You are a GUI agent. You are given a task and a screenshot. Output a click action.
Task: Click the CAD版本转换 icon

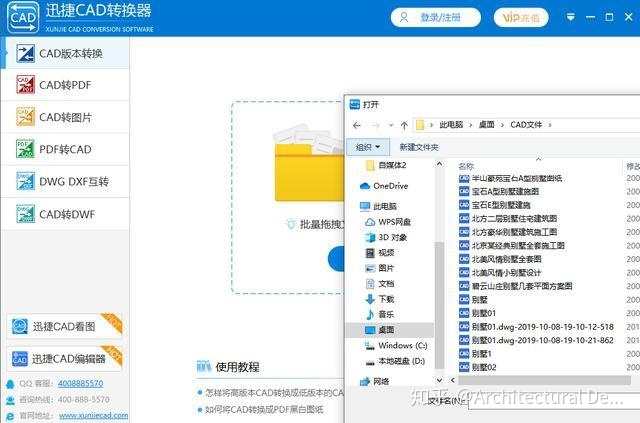(x=25, y=53)
